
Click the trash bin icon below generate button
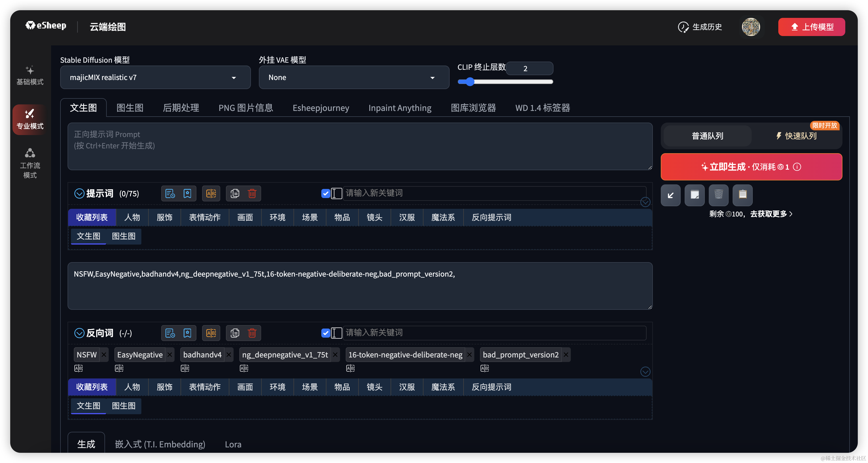(x=718, y=195)
